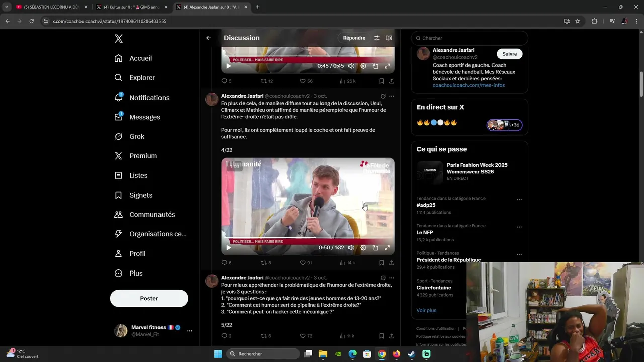The image size is (644, 362).
Task: Toggle picture-in-picture on 1:32 video
Action: pos(375,248)
